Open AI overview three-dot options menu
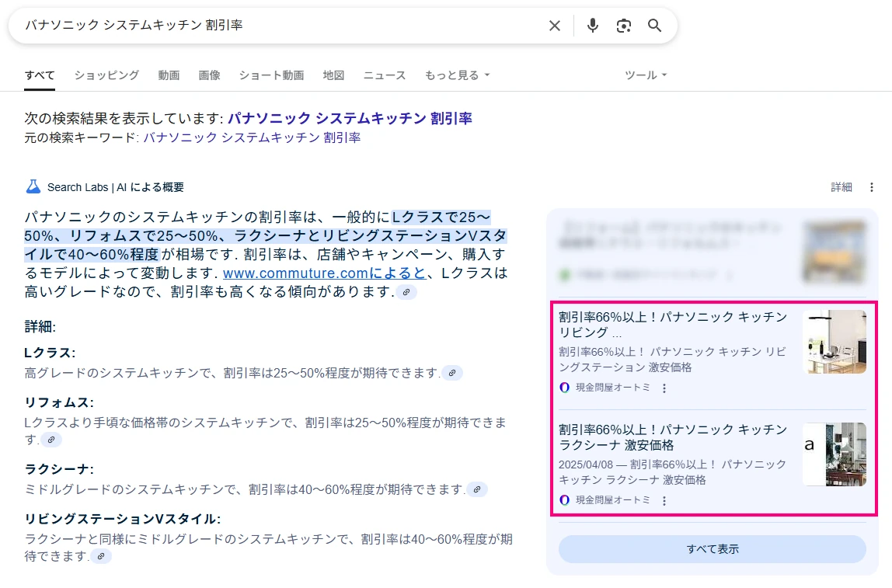The image size is (892, 588). click(x=872, y=187)
